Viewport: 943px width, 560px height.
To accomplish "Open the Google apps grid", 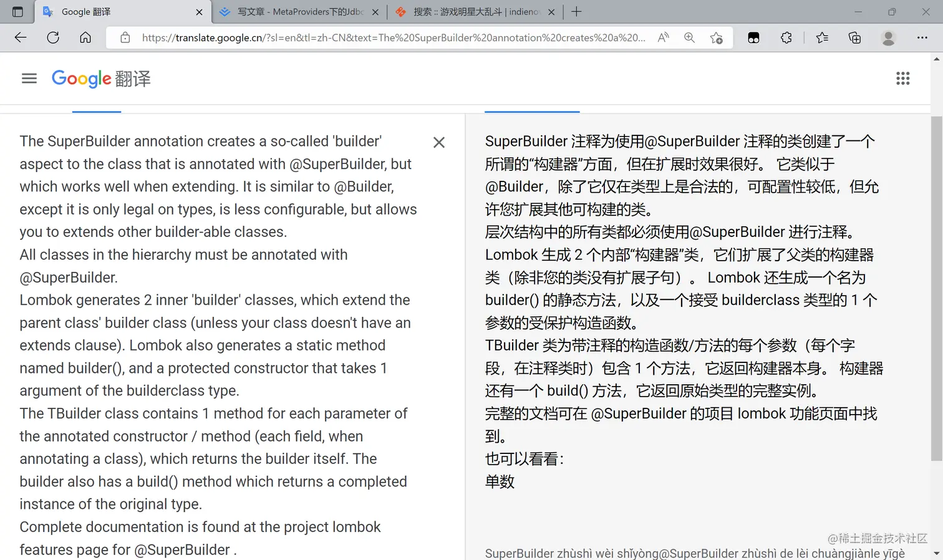I will tap(902, 79).
